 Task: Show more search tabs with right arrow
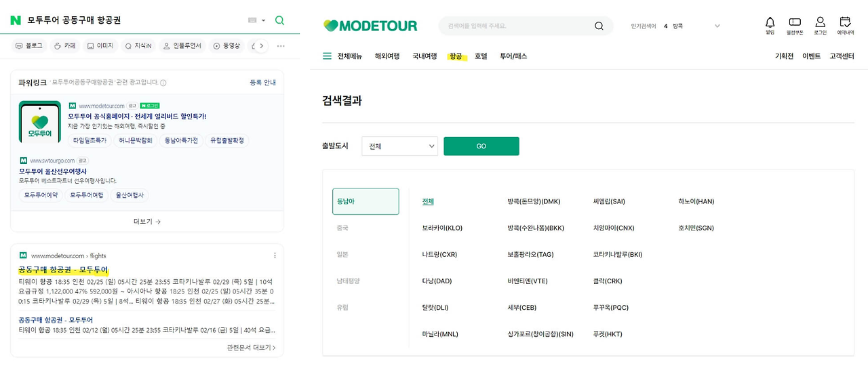click(x=261, y=45)
